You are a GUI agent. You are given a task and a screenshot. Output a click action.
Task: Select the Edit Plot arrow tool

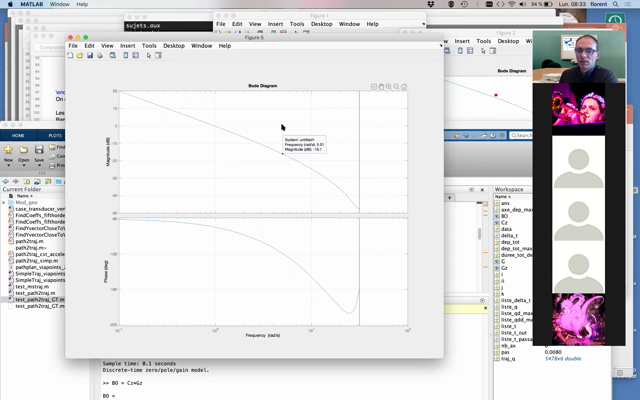[x=149, y=55]
